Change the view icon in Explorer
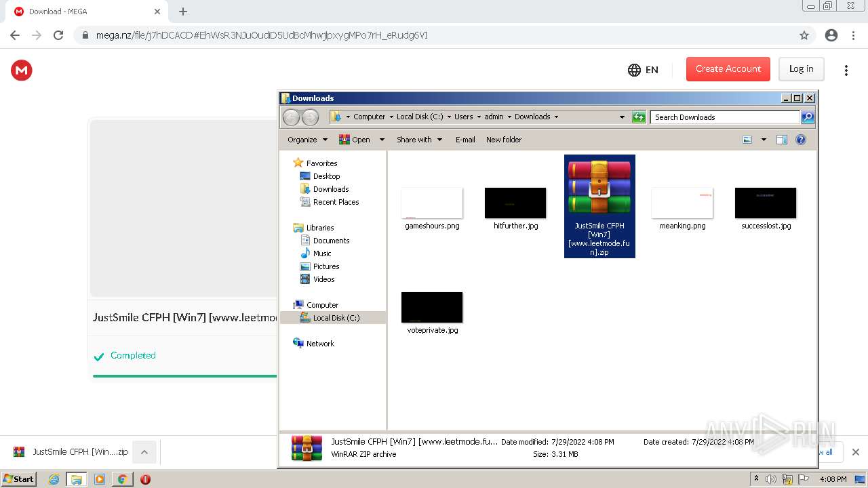 pos(747,140)
